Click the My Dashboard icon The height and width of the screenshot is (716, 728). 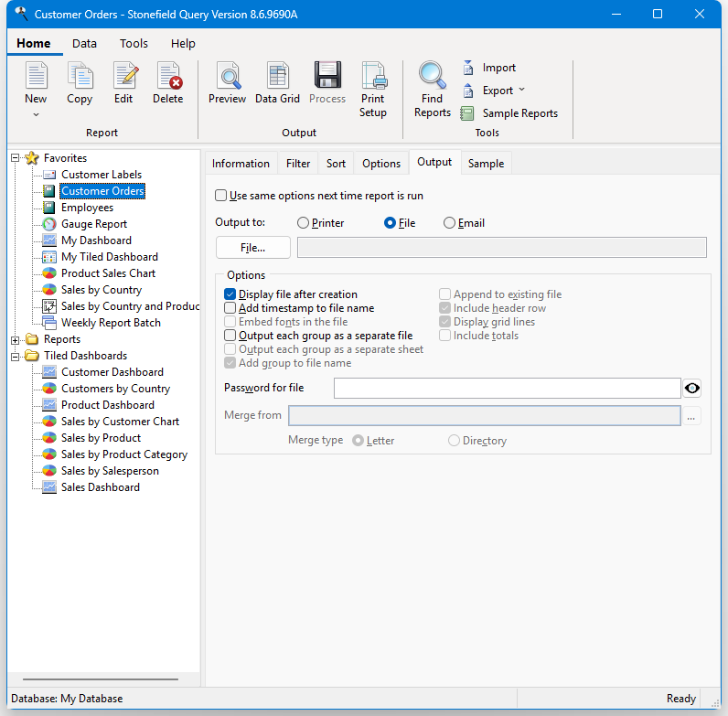tap(49, 240)
